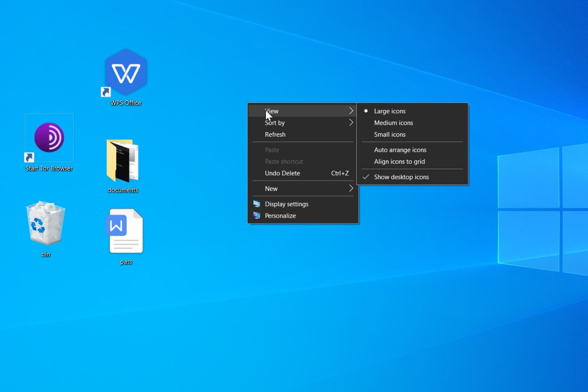The image size is (588, 392).
Task: Click Display settings option
Action: click(287, 203)
